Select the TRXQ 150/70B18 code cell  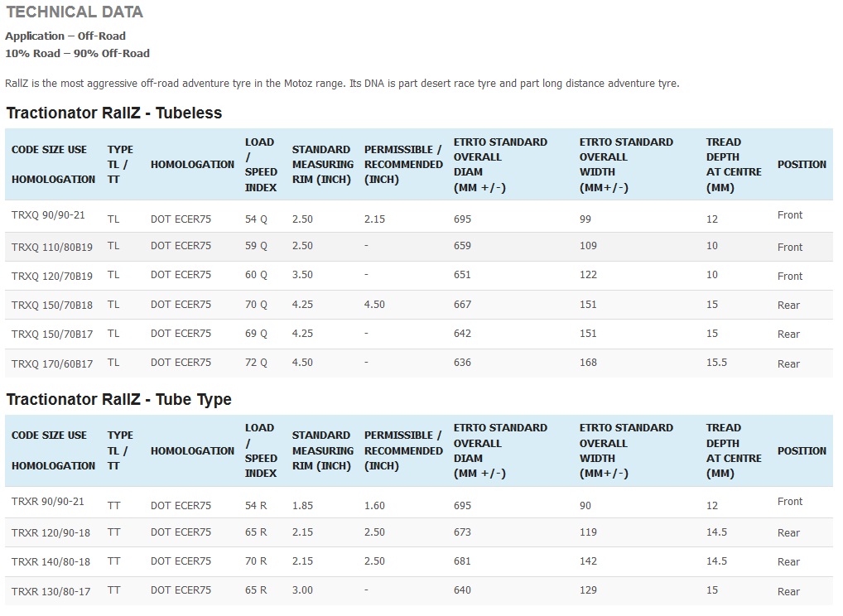pos(52,306)
